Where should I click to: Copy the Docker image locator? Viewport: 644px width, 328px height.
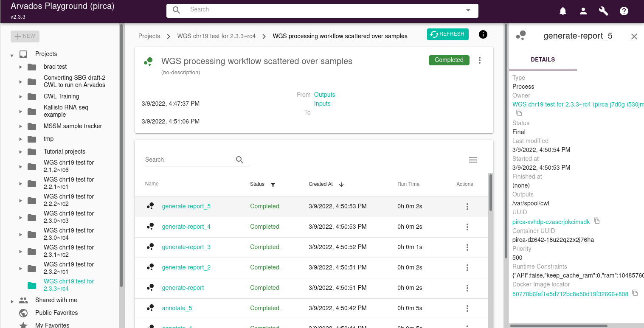635,293
